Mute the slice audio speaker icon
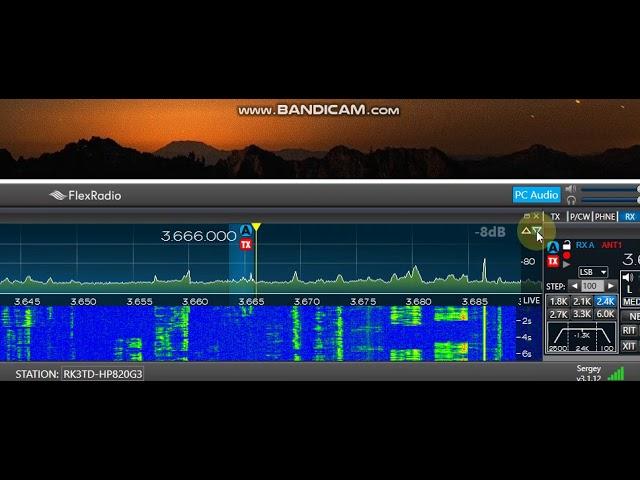Image resolution: width=640 pixels, height=480 pixels. tap(628, 278)
